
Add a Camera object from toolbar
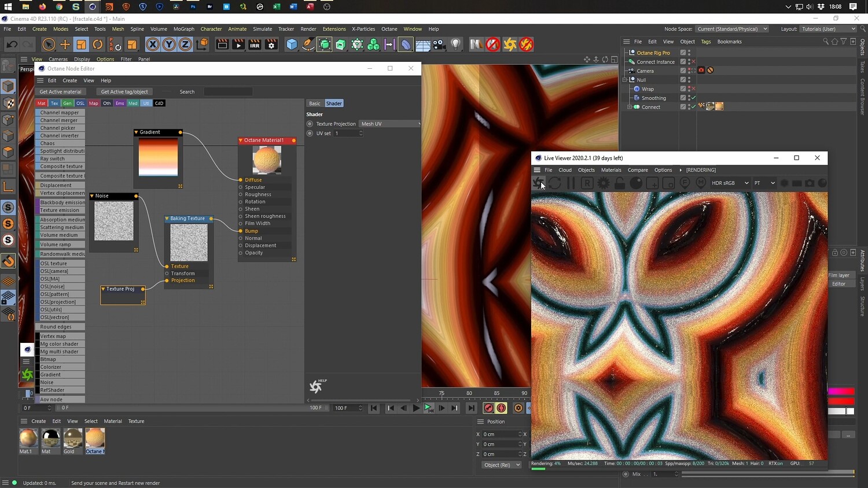pos(439,45)
